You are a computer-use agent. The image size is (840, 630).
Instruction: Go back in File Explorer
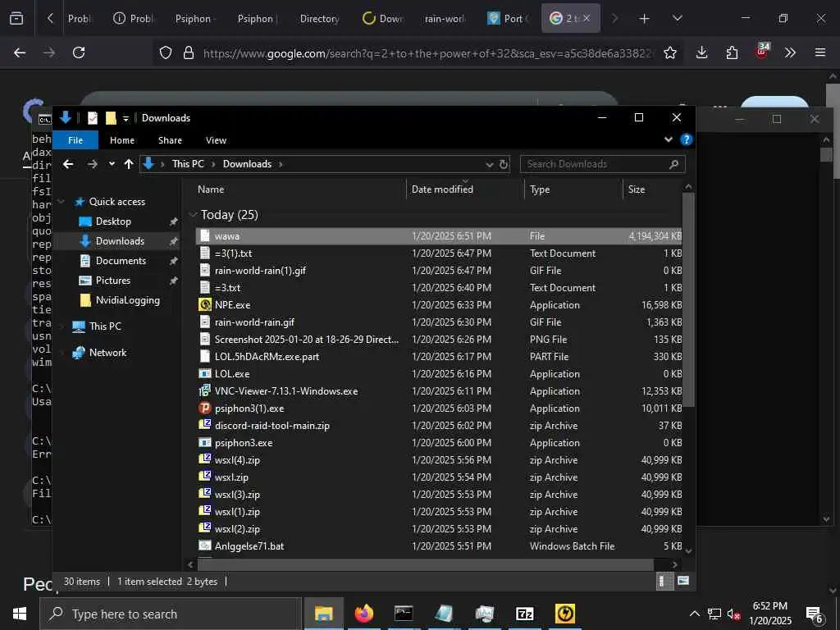tap(68, 164)
